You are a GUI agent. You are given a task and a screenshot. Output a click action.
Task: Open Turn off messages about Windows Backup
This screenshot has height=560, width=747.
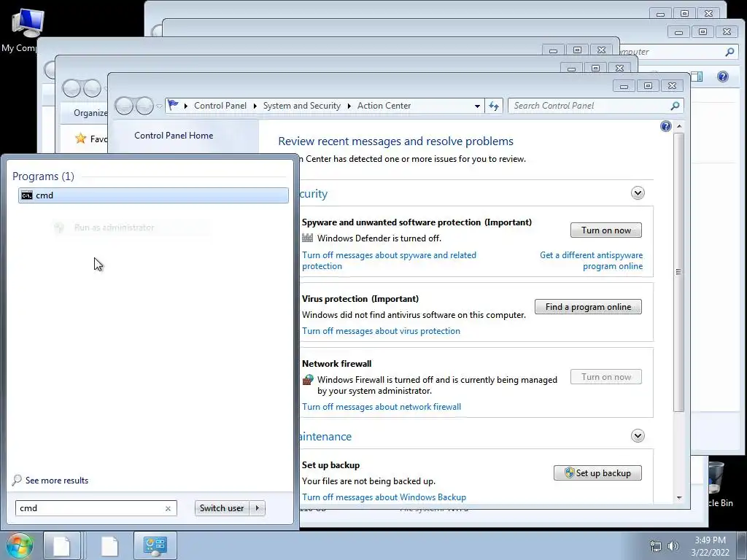pos(384,497)
